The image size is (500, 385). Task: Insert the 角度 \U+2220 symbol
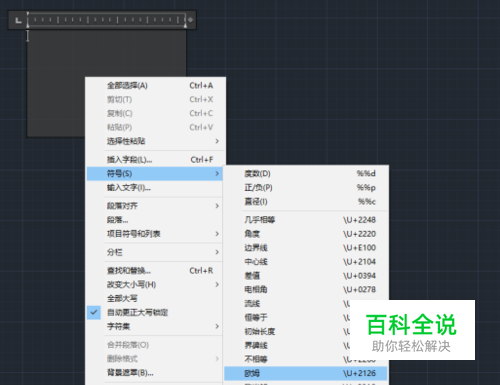pyautogui.click(x=306, y=234)
